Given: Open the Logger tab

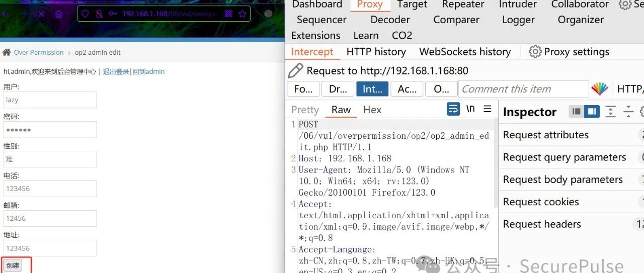Looking at the screenshot, I should pos(518,20).
